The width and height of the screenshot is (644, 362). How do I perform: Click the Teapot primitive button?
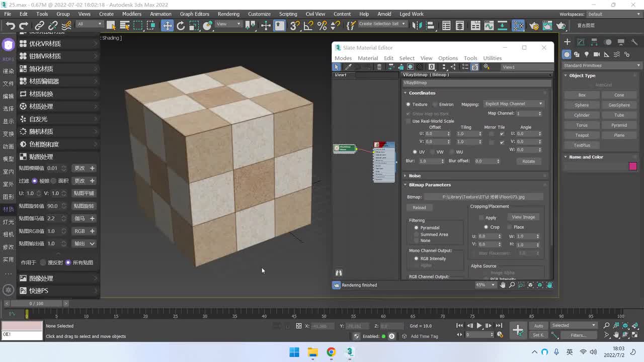click(x=582, y=135)
